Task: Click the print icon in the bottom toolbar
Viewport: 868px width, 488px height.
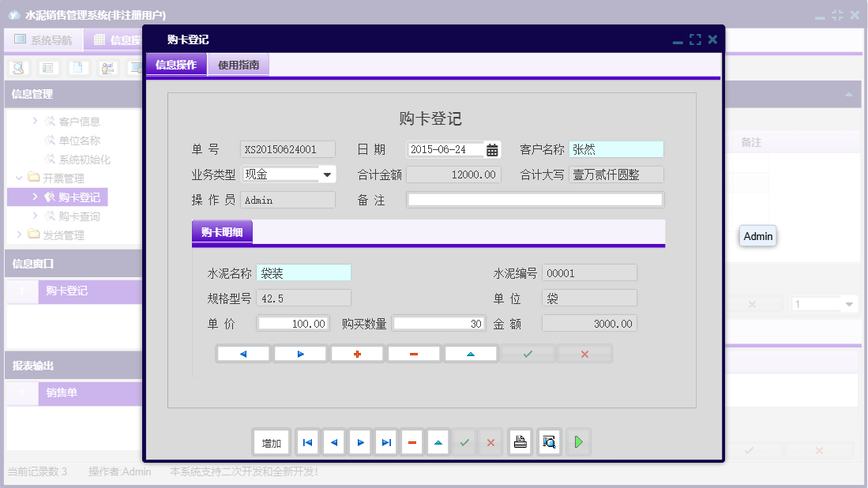Action: [520, 442]
